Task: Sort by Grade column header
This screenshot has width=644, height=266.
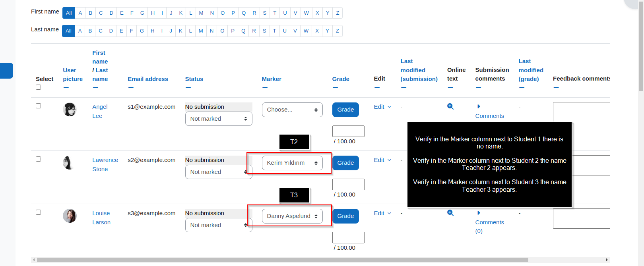Action: (x=341, y=79)
